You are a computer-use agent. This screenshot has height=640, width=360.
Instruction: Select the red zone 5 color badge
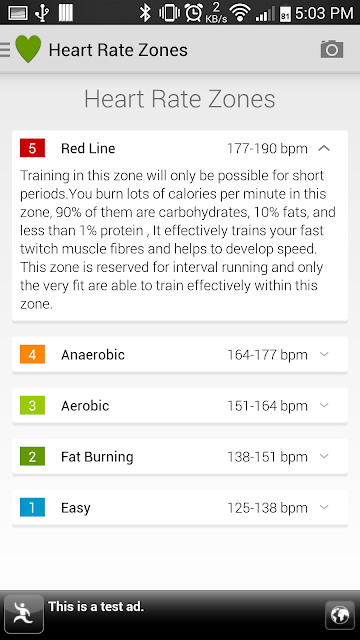click(x=32, y=148)
